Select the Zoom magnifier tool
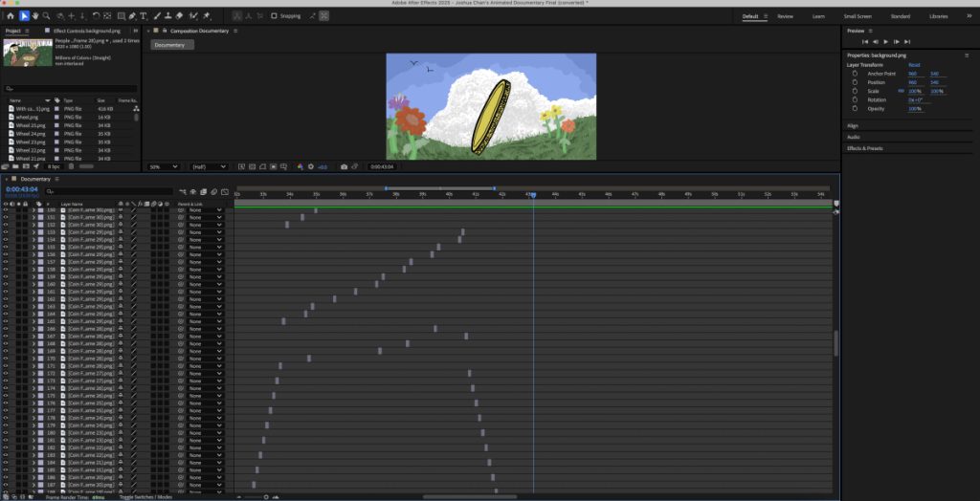980x501 pixels. pyautogui.click(x=47, y=16)
